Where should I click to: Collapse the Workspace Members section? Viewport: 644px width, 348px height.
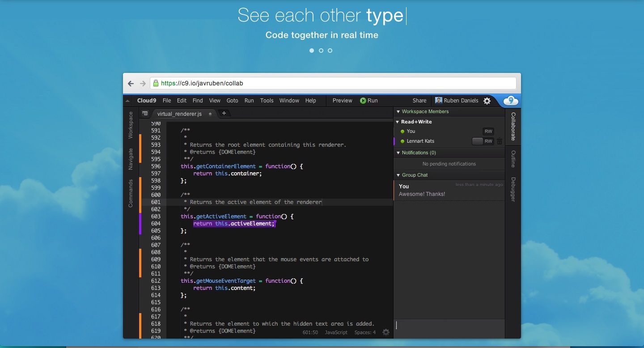pos(398,111)
